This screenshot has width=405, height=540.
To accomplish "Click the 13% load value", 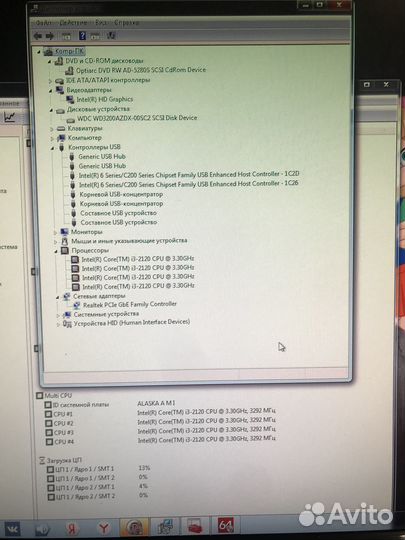I will click(x=144, y=468).
